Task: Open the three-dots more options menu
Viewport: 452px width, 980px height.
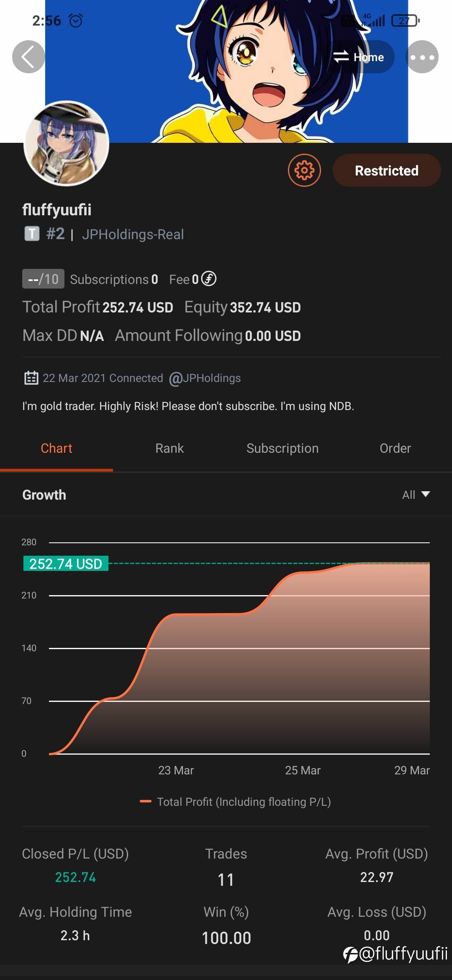Action: (422, 57)
